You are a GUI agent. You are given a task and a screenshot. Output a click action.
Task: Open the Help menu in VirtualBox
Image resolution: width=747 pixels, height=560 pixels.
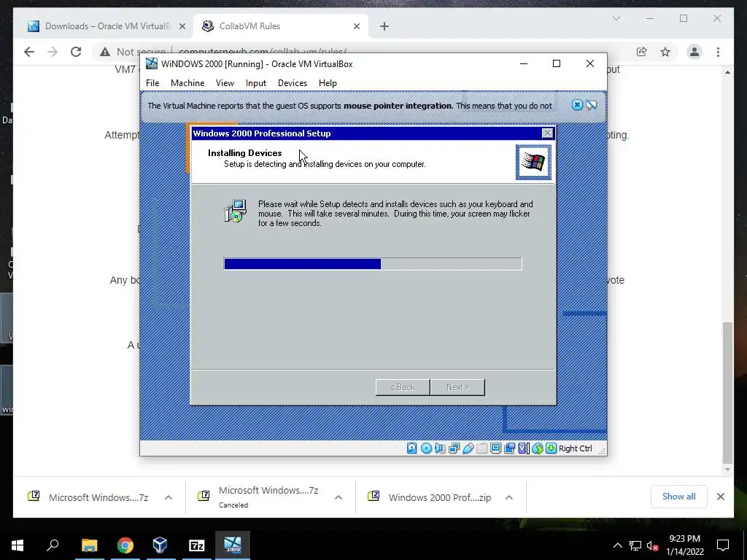[328, 83]
